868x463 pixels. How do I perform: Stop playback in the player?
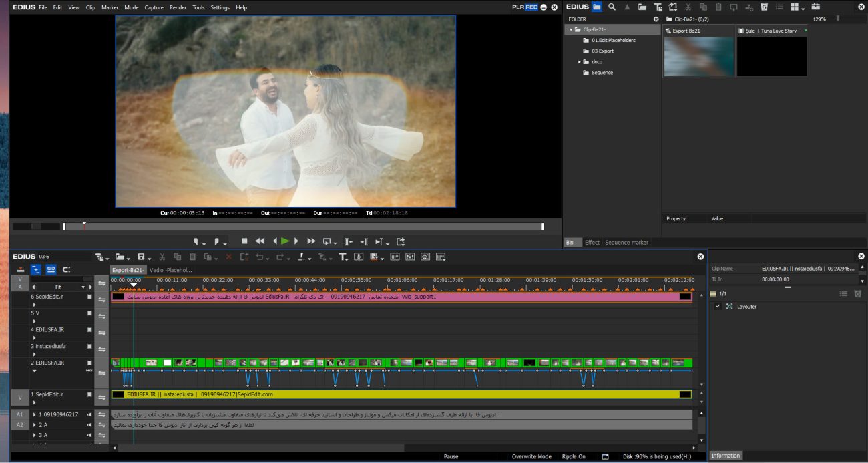pos(244,241)
